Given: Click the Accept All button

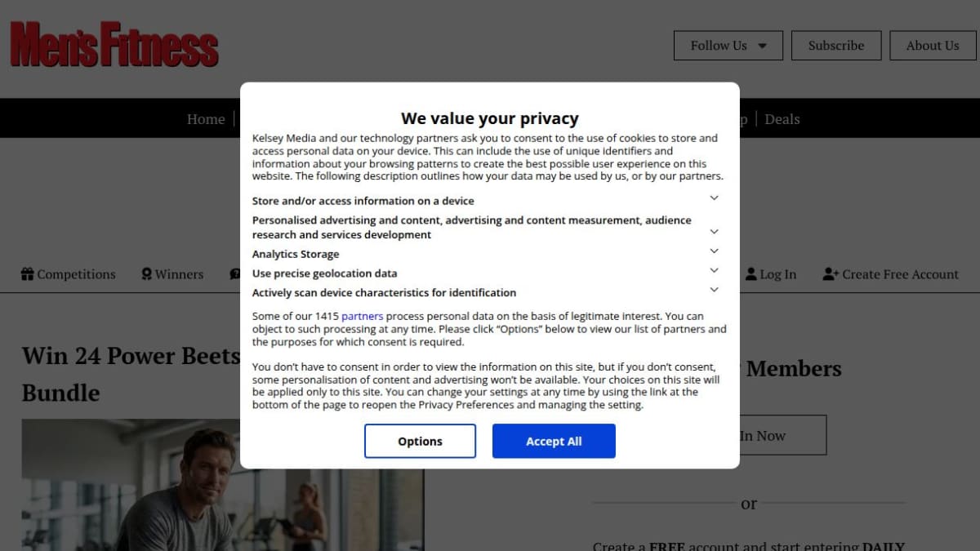Looking at the screenshot, I should point(554,441).
